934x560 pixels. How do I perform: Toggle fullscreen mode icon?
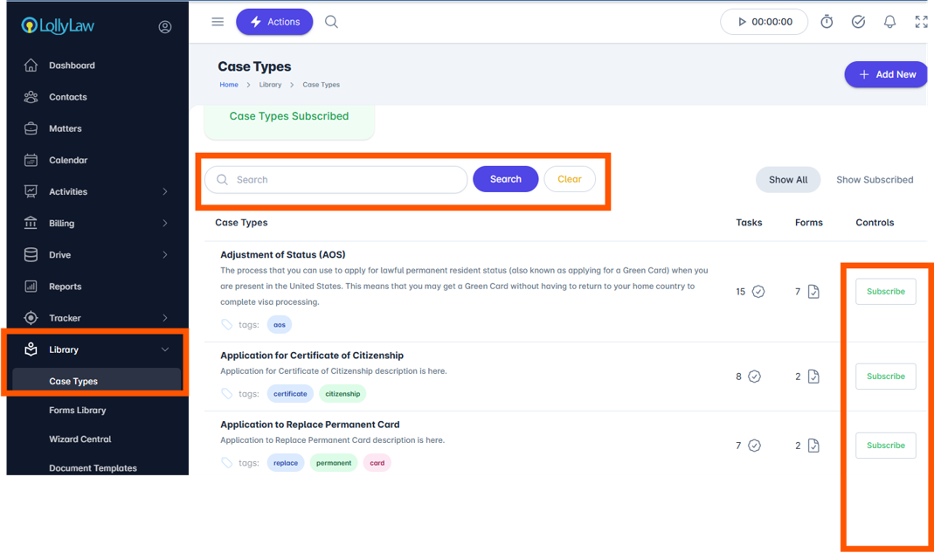[921, 22]
